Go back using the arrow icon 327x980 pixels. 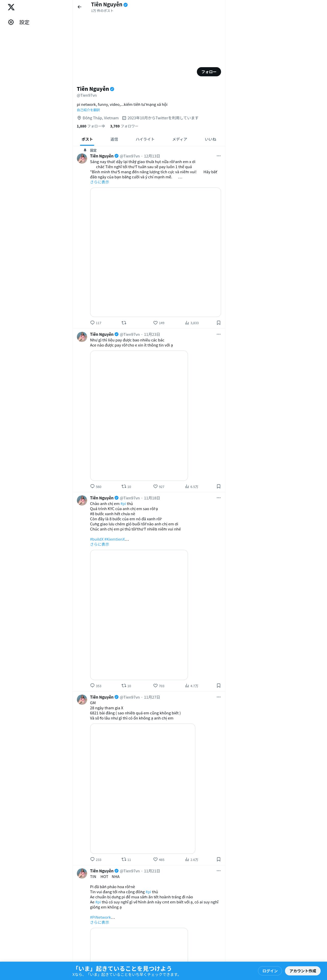click(79, 7)
